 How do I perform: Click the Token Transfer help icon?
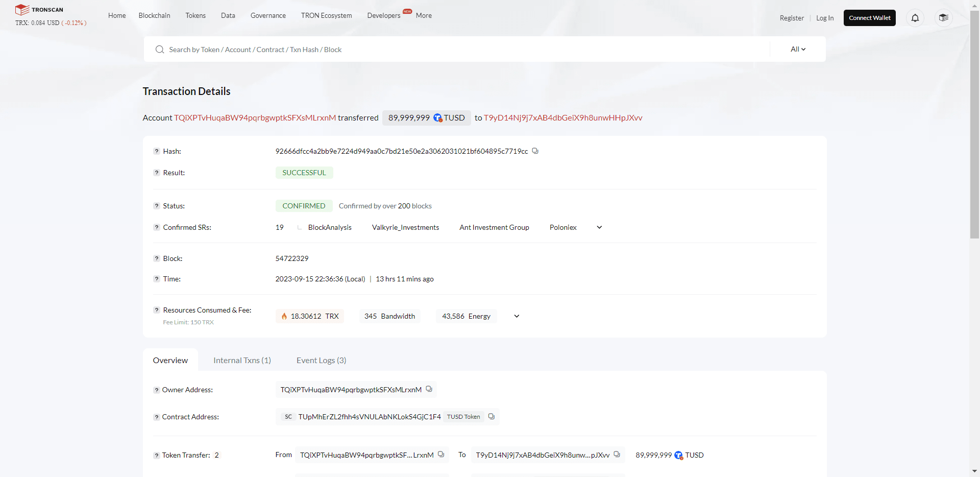tap(157, 456)
